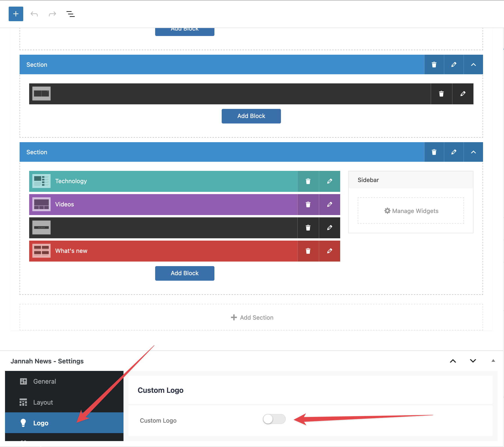Switch to the Layout settings tab
The image size is (504, 447).
(x=43, y=402)
